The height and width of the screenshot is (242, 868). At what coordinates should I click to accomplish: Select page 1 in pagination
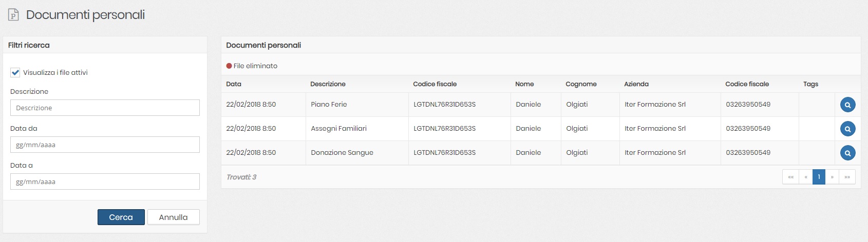819,177
